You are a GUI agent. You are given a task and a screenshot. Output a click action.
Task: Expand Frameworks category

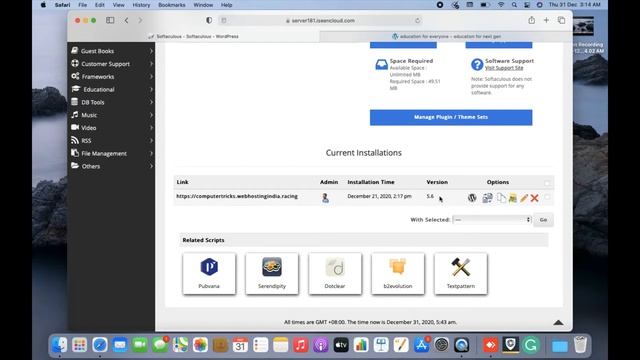click(112, 77)
